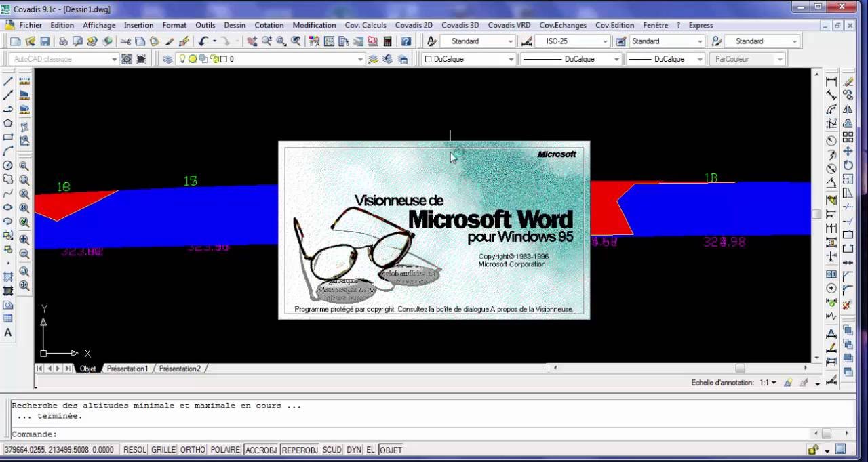This screenshot has width=868, height=462.
Task: Select the Move tool in modify toolbar
Action: (x=848, y=151)
